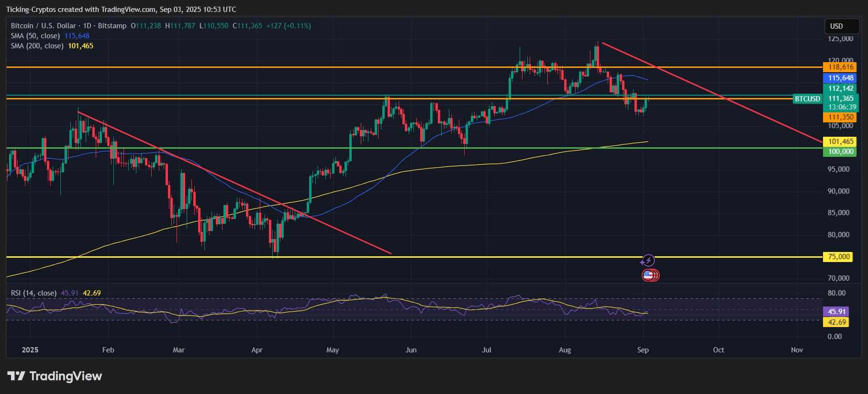Click the 100,000 green level label
868x394 pixels.
[x=841, y=152]
